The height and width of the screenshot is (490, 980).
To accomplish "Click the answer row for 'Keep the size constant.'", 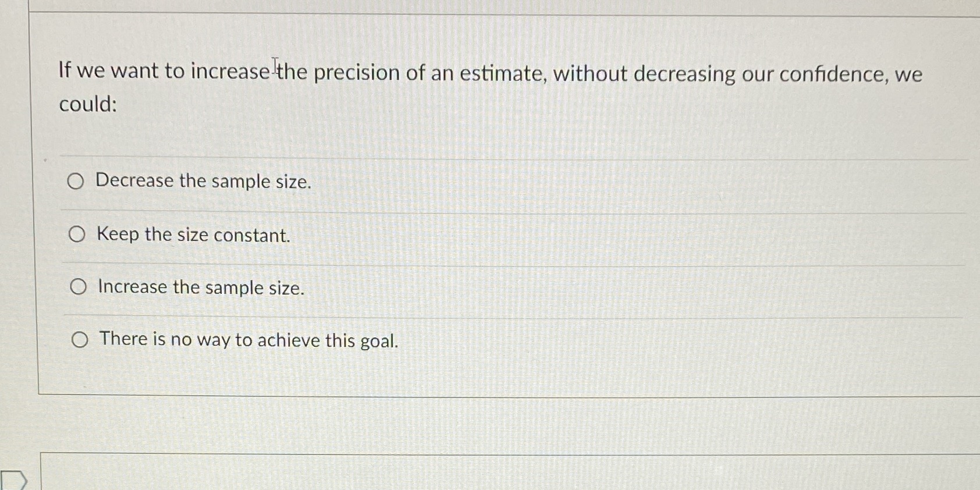I will [x=192, y=235].
